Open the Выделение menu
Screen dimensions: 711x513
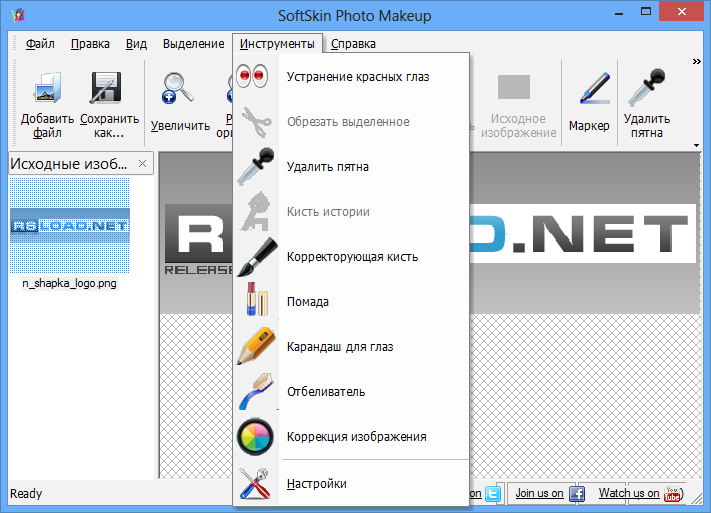[193, 44]
